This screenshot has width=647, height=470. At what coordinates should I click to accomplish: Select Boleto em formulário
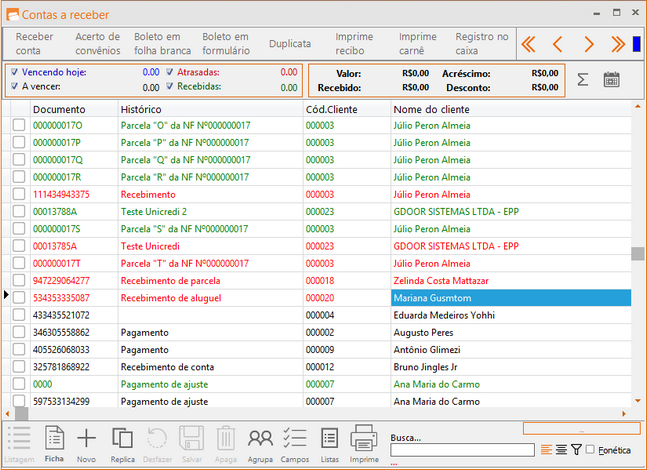(226, 44)
